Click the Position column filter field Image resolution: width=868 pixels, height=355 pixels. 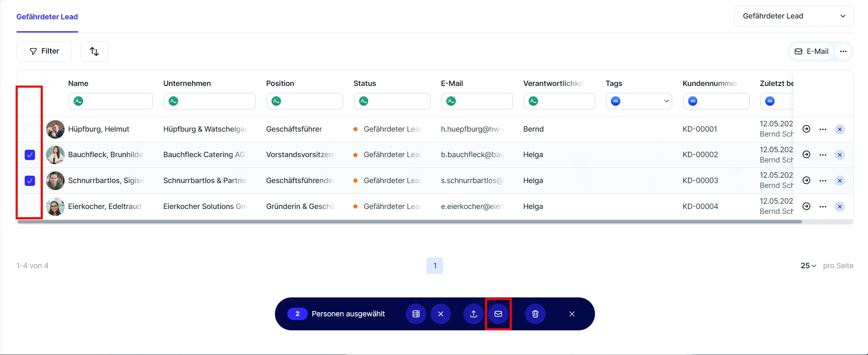pyautogui.click(x=305, y=101)
